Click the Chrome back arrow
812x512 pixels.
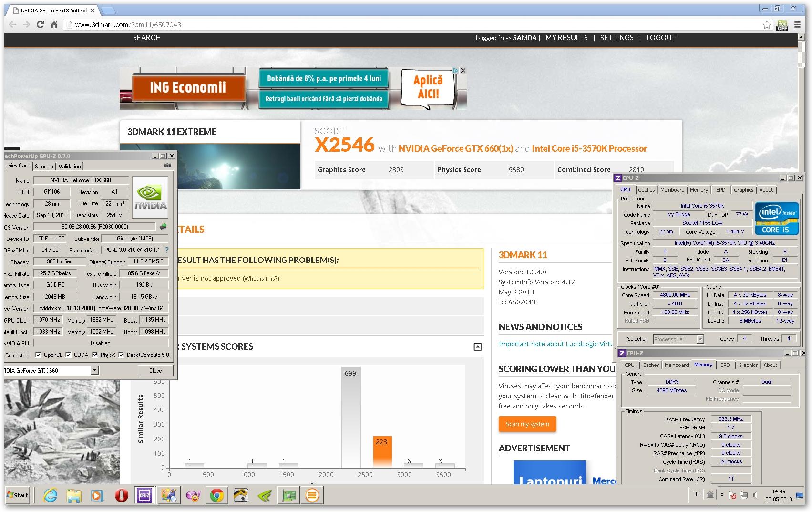(13, 25)
